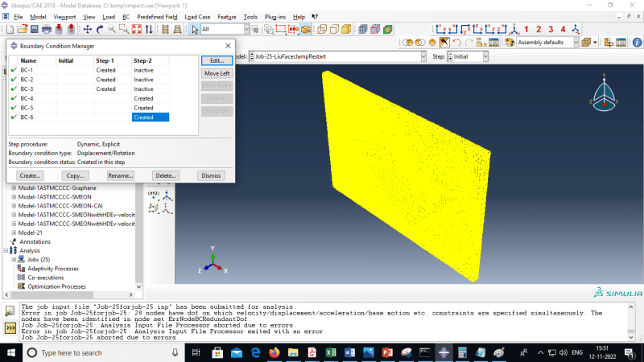Dismiss the Boundary Condition Manager
Image resolution: width=644 pixels, height=362 pixels.
(211, 175)
